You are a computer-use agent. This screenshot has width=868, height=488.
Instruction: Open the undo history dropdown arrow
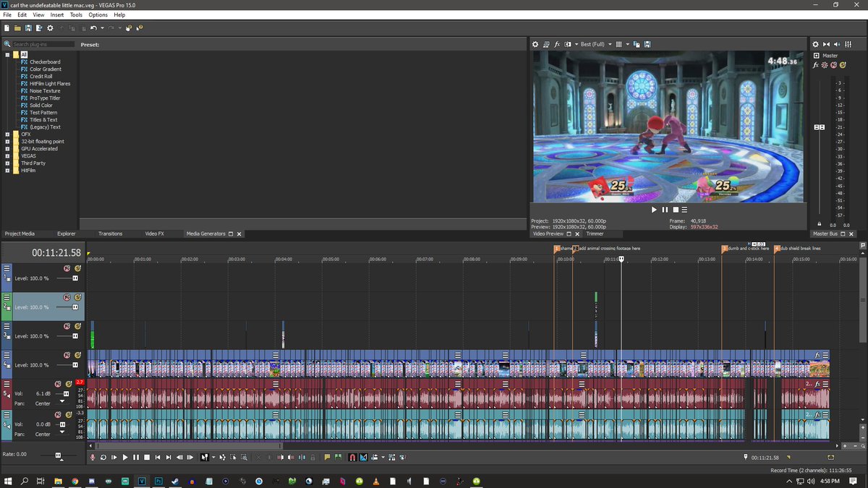(x=102, y=28)
